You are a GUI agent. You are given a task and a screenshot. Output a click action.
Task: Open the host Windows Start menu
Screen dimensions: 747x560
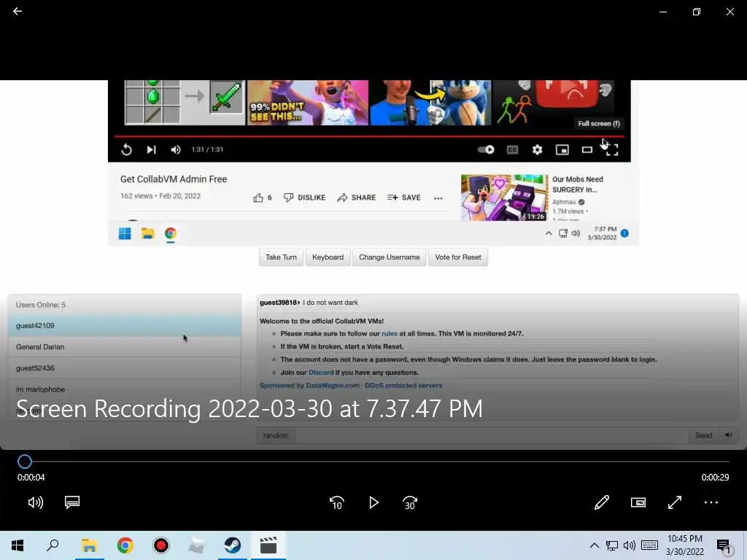(18, 545)
